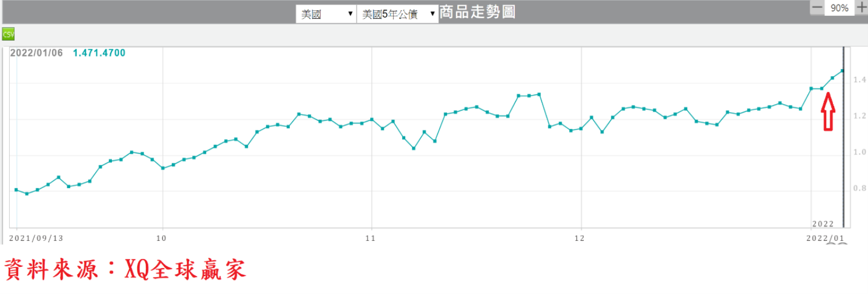Click the 10 month label on x-axis
868x294 pixels.
coord(163,238)
